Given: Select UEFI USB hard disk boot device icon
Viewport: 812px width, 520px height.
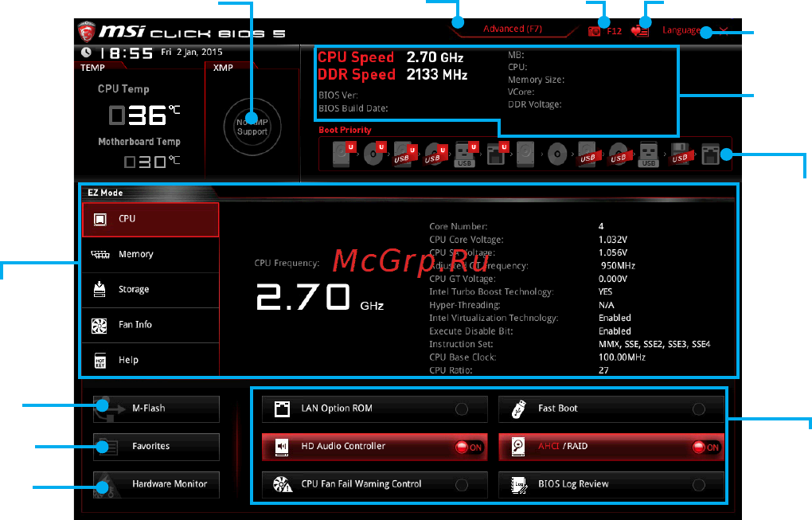Looking at the screenshot, I should coord(404,154).
